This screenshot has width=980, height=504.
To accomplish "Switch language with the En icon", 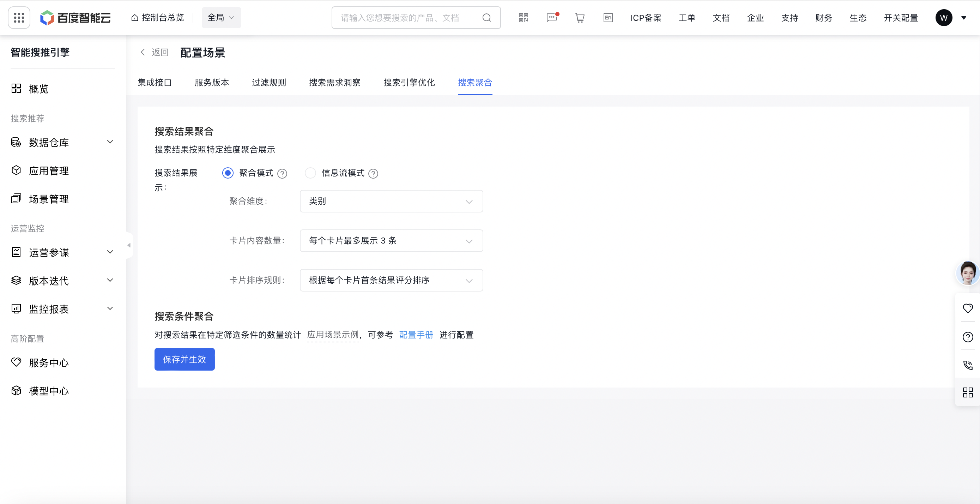I will [x=607, y=18].
